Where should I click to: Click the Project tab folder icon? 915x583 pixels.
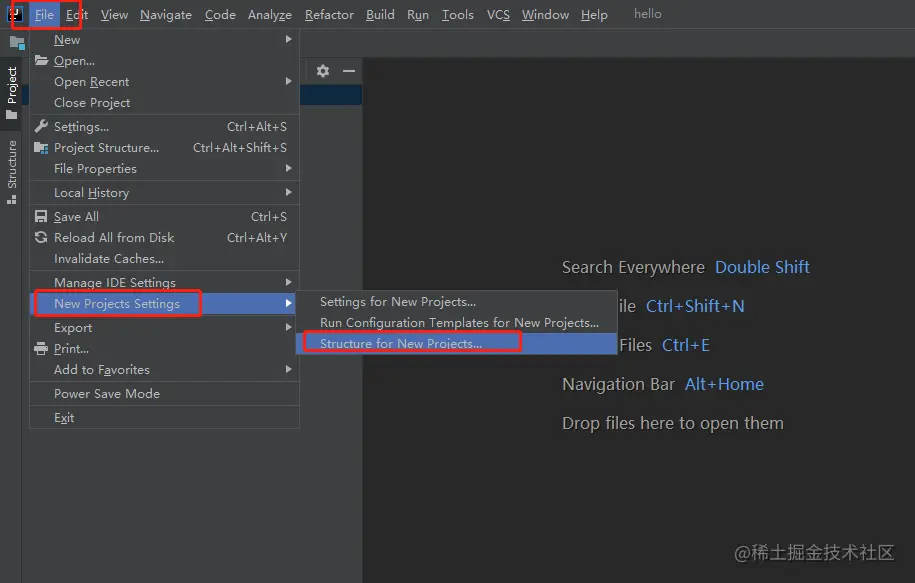click(12, 115)
